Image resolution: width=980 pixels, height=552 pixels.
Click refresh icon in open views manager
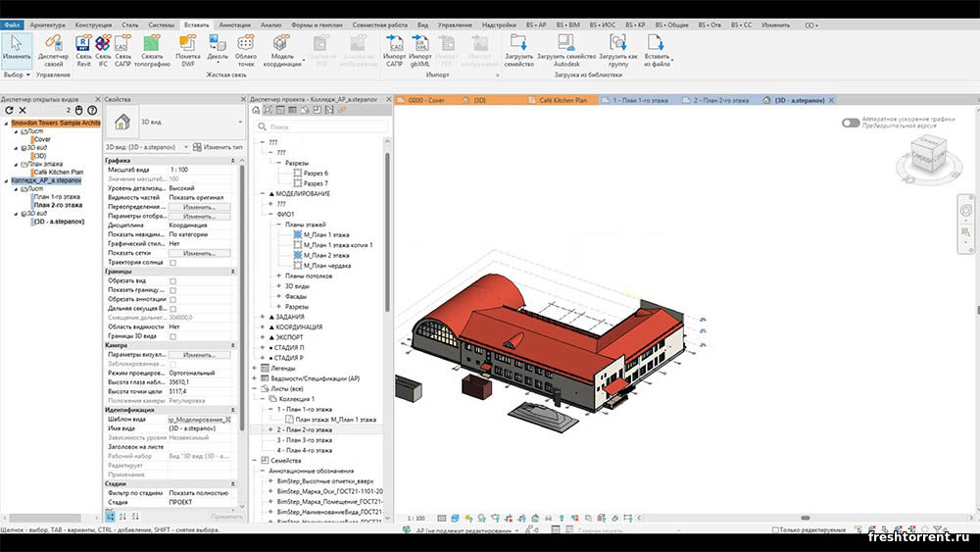tap(10, 110)
